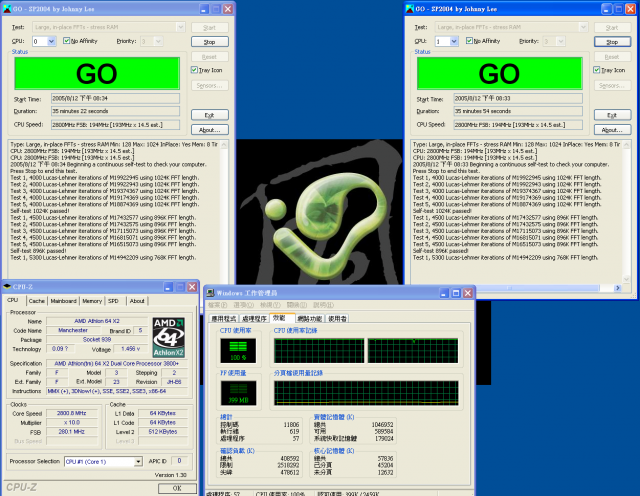This screenshot has width=640, height=496.
Task: Minimize the CPU-Z window
Action: (x=168, y=287)
